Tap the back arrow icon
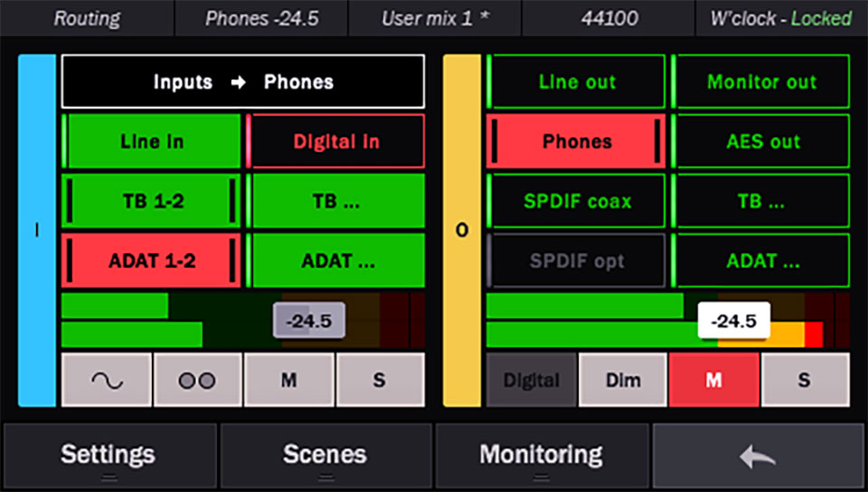Image resolution: width=868 pixels, height=492 pixels. pyautogui.click(x=758, y=456)
